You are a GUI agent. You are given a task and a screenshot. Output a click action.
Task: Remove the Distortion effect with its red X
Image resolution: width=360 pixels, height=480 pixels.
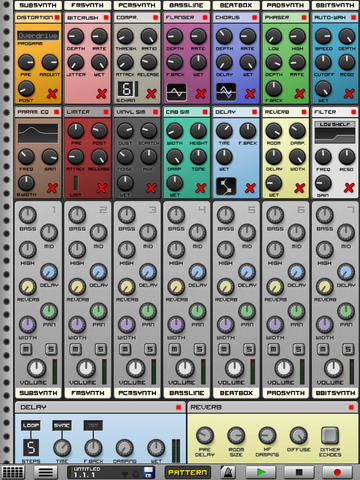point(52,93)
